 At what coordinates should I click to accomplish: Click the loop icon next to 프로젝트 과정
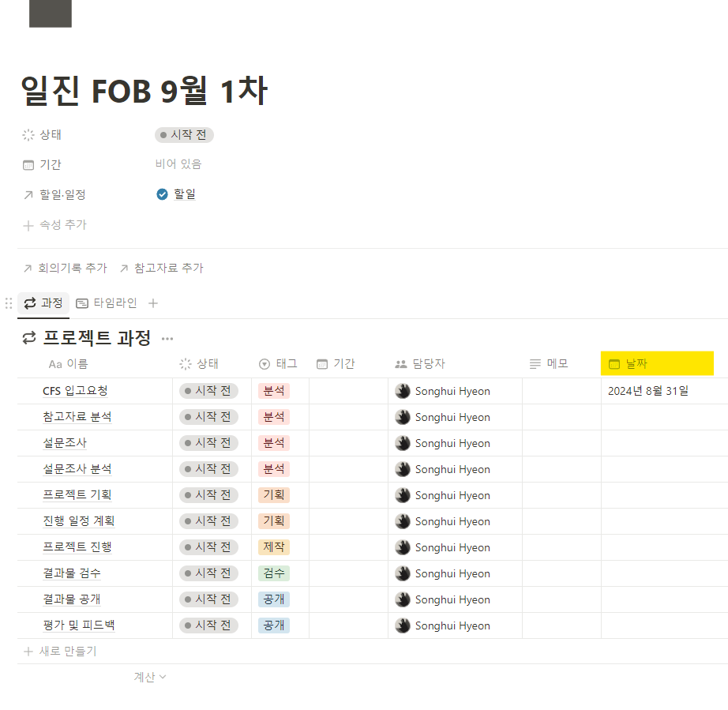(29, 338)
